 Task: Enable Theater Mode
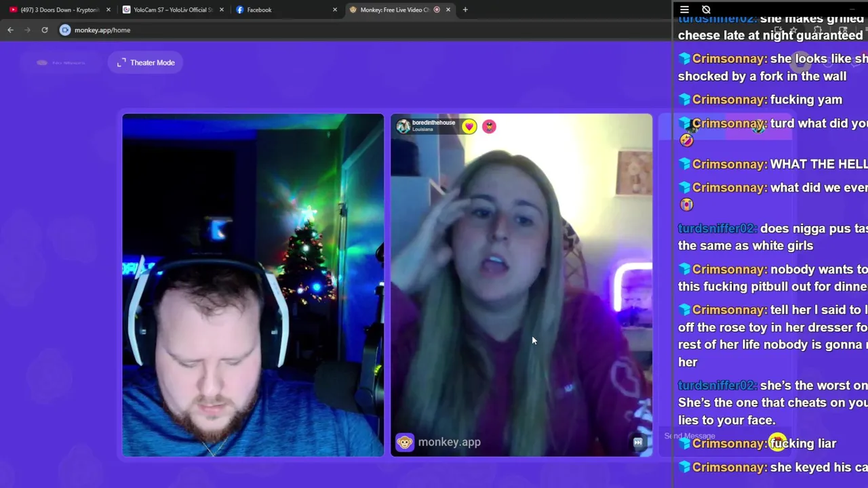(145, 62)
